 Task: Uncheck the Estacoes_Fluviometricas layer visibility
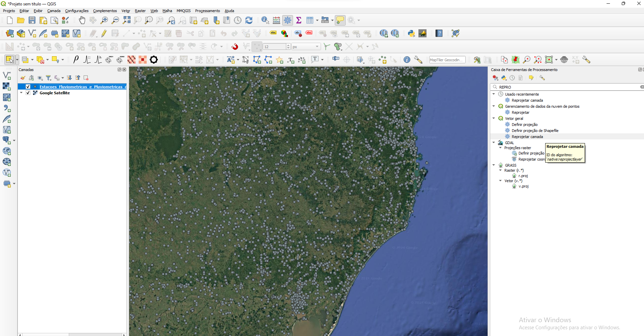coord(28,87)
